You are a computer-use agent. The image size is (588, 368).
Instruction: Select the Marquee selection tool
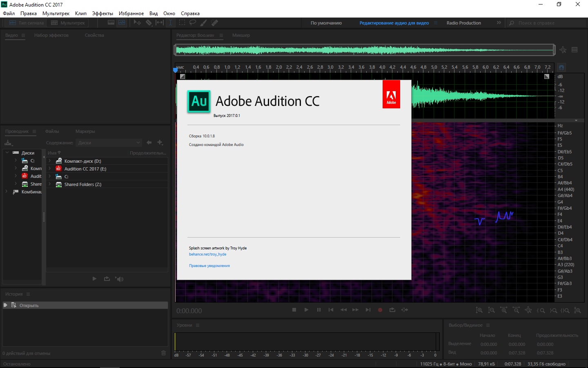[182, 23]
